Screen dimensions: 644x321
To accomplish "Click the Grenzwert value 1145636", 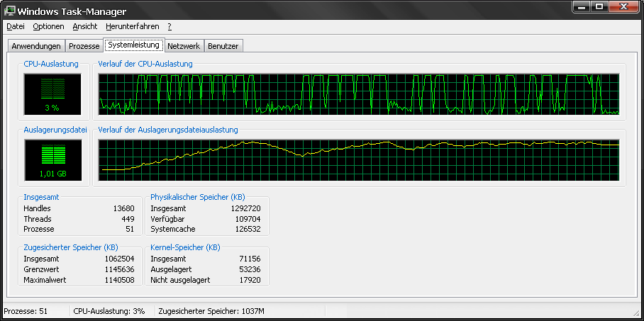I will tap(120, 270).
